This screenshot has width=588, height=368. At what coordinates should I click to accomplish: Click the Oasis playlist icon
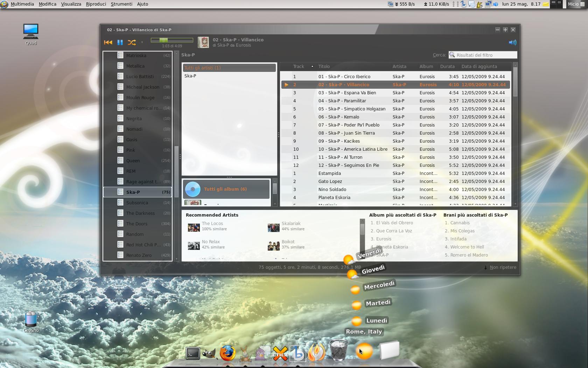[x=120, y=139]
